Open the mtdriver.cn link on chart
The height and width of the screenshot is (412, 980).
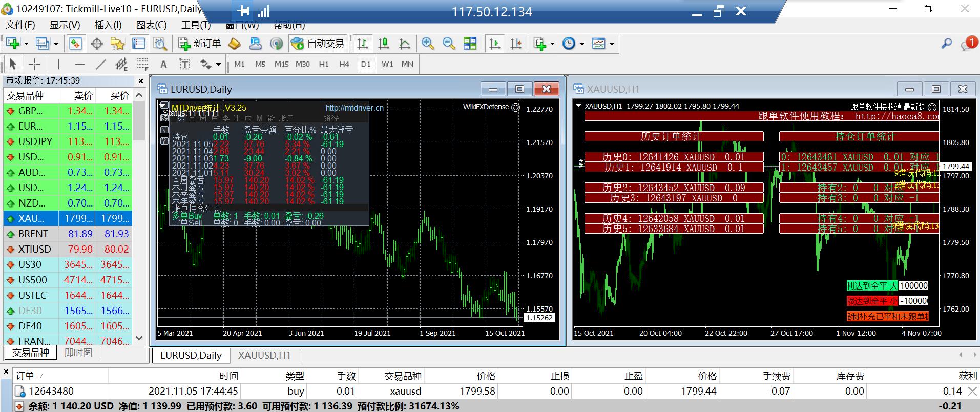355,108
